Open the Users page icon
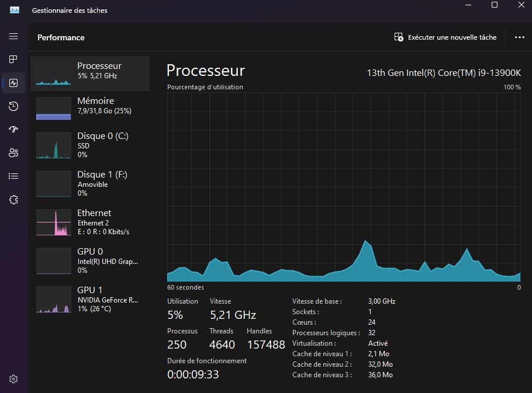Image resolution: width=532 pixels, height=393 pixels. 13,152
